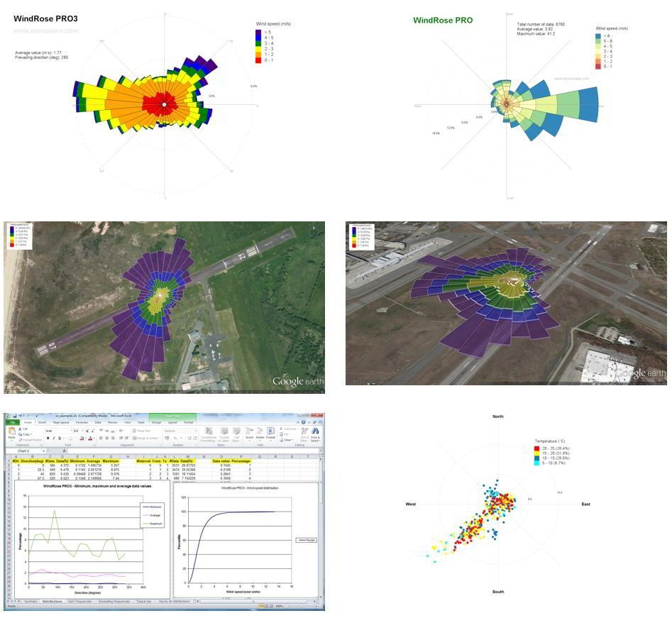The width and height of the screenshot is (672, 618).
Task: Click the Increase Font Size icon
Action: pos(87,431)
